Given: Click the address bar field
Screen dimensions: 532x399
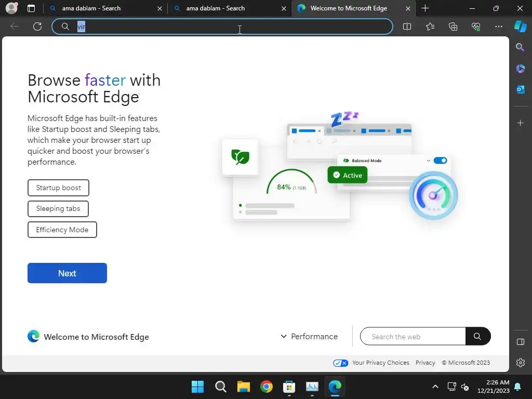Looking at the screenshot, I should point(222,26).
